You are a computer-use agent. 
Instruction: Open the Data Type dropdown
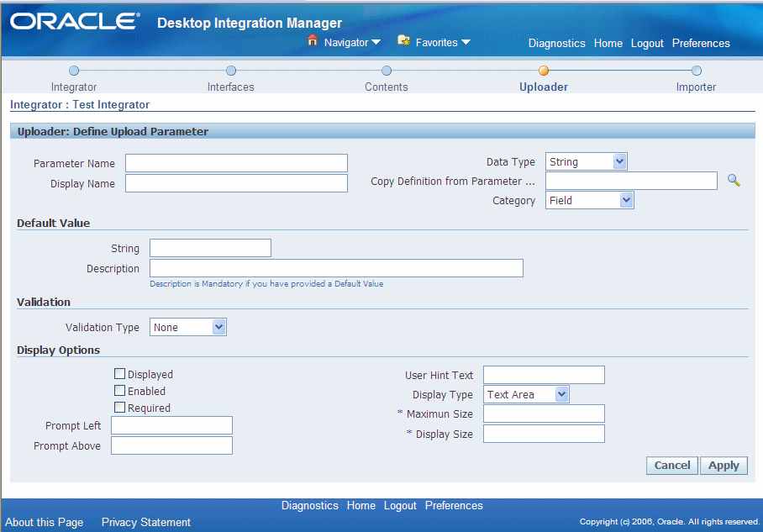(586, 161)
